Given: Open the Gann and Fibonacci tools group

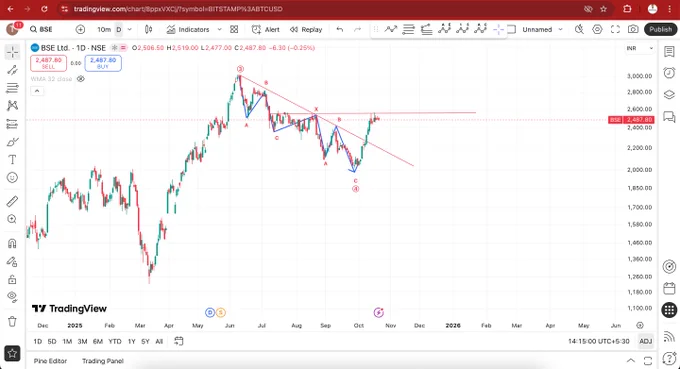Looking at the screenshot, I should point(12,88).
